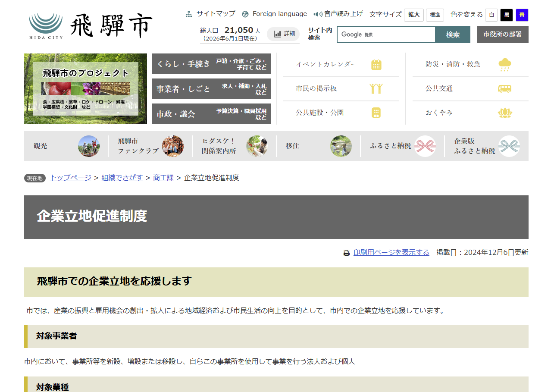Open 市役所の部署 departments button
This screenshot has height=392, width=554.
[503, 34]
